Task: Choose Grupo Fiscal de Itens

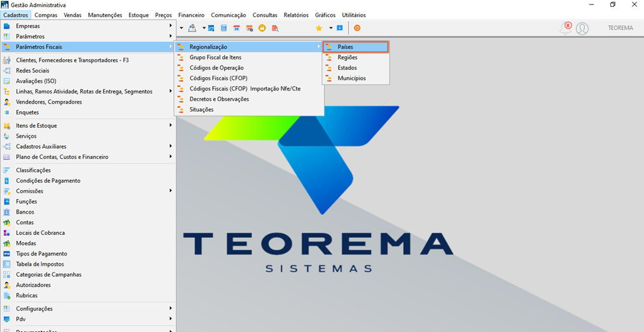Action: coord(250,58)
